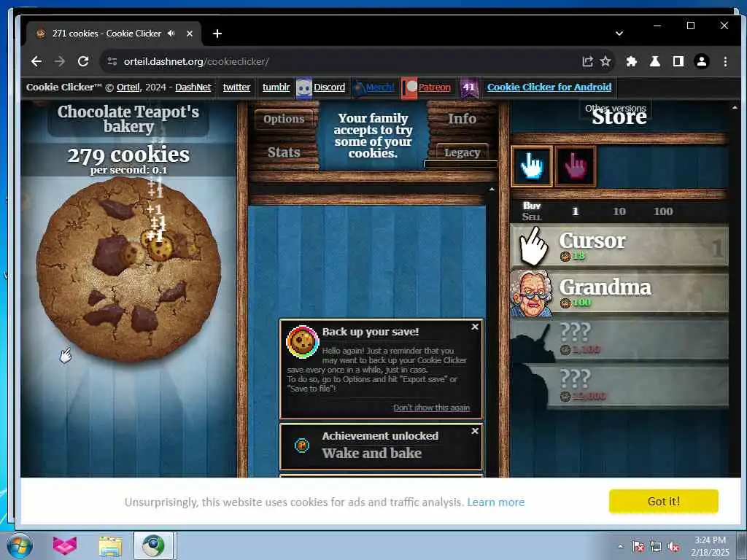
Task: Buy the pink cursor upgrade in Store
Action: pos(576,166)
